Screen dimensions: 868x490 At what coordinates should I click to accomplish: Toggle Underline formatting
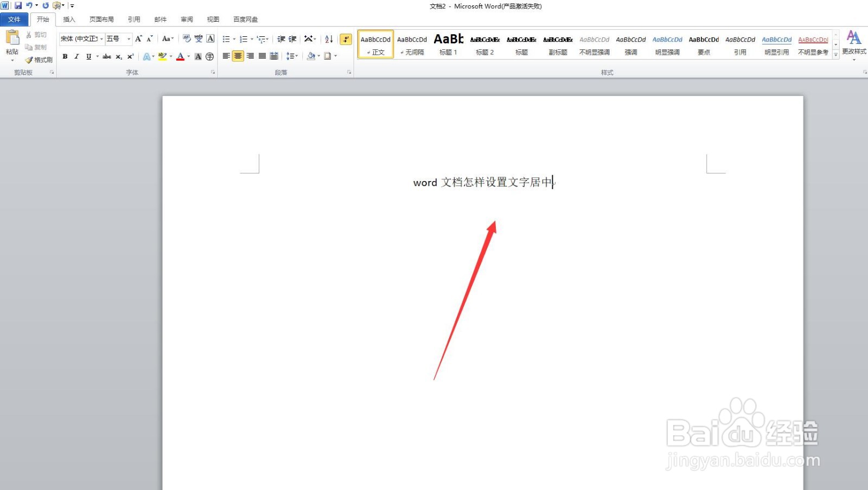(88, 56)
